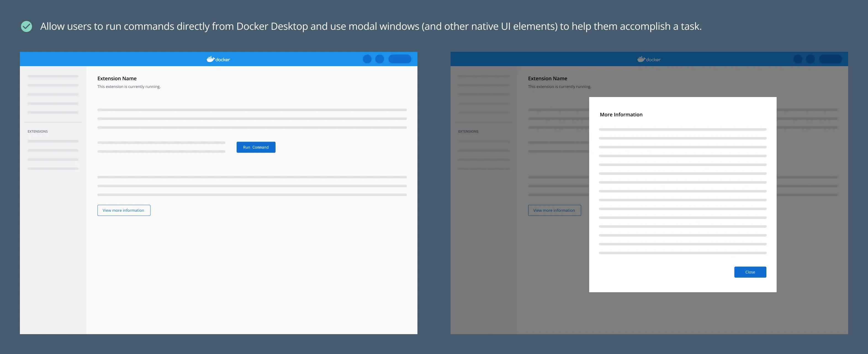Click the pill-shaped header button in left window
Screen dimensions: 868x354
pos(400,59)
